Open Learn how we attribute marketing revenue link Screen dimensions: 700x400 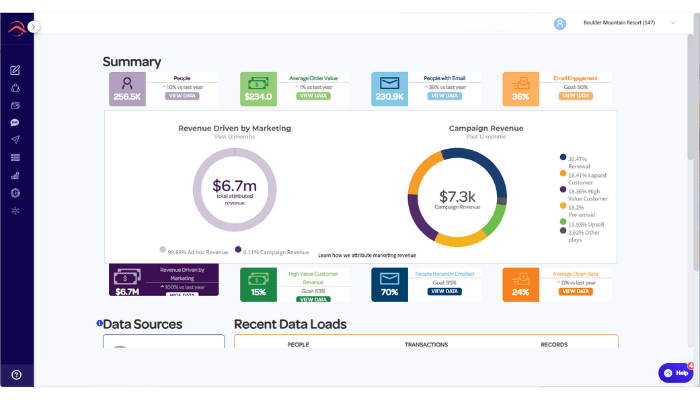pos(366,256)
